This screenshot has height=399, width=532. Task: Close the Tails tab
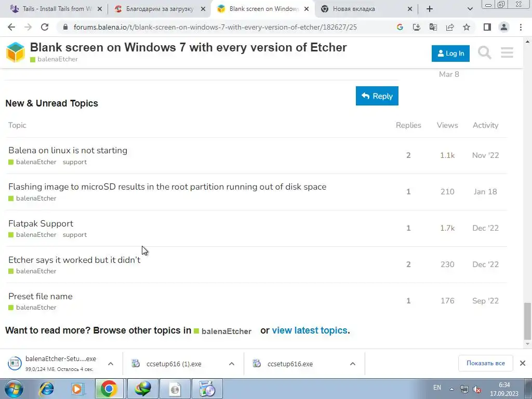coord(100,9)
